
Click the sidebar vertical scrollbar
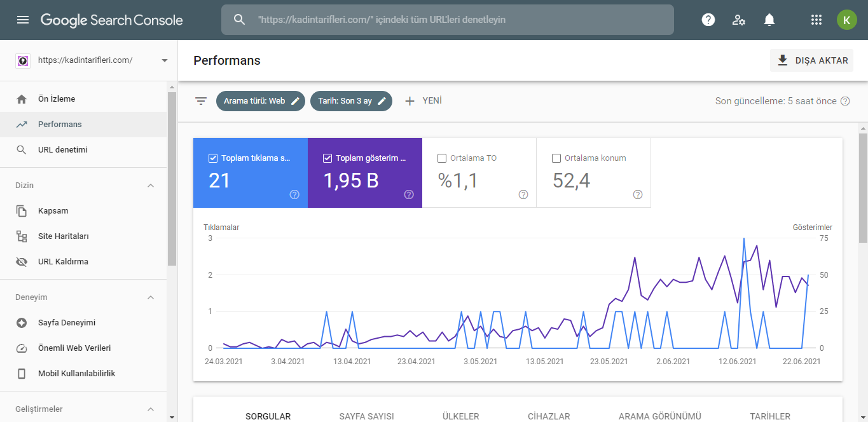tap(172, 178)
